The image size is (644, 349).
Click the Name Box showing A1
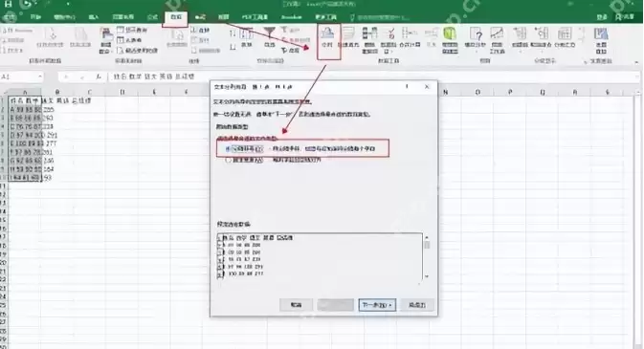point(20,76)
